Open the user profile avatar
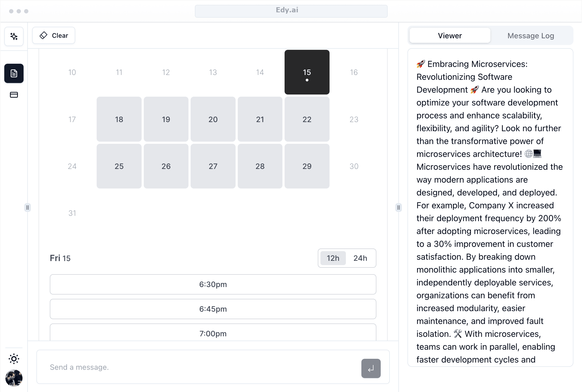 [14, 378]
